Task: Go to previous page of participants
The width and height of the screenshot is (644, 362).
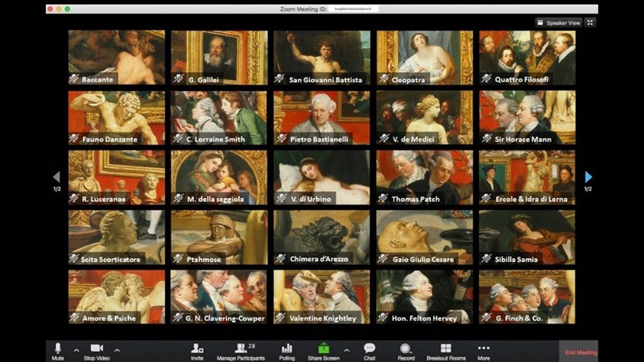Action: 56,177
